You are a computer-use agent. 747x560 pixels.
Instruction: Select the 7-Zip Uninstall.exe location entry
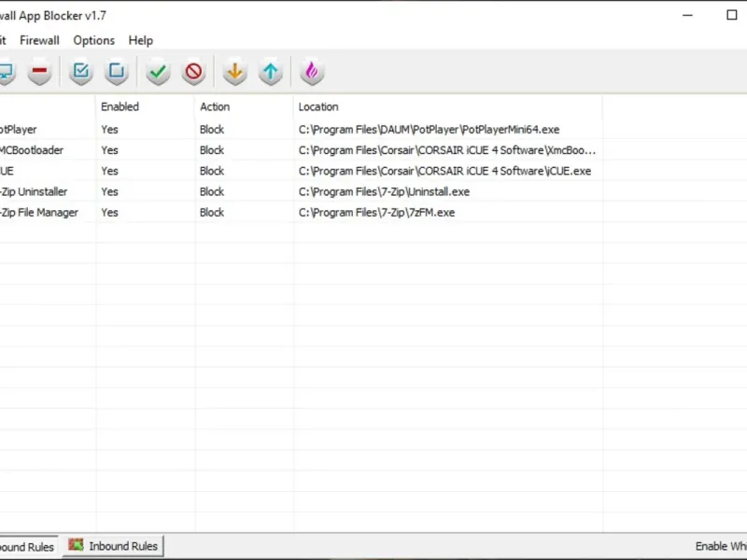coord(384,192)
